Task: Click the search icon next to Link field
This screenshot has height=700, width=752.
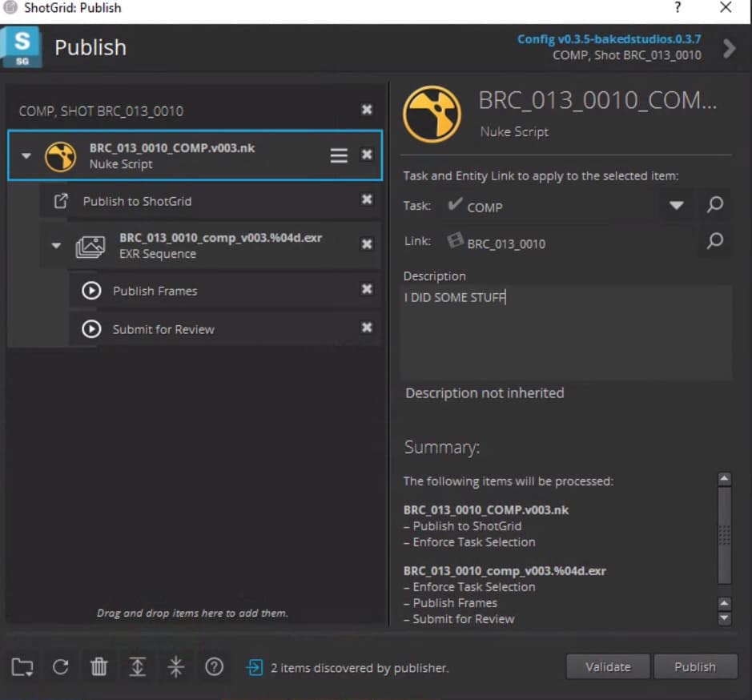Action: [714, 241]
